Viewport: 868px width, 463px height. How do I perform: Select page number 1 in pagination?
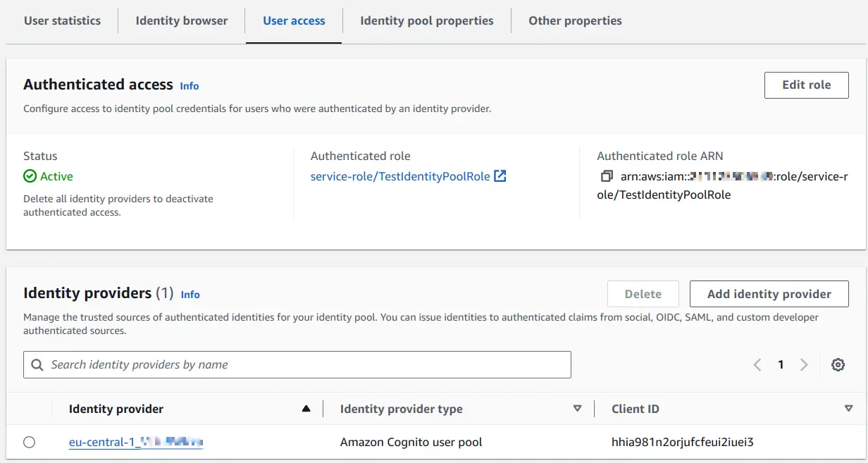pos(781,365)
